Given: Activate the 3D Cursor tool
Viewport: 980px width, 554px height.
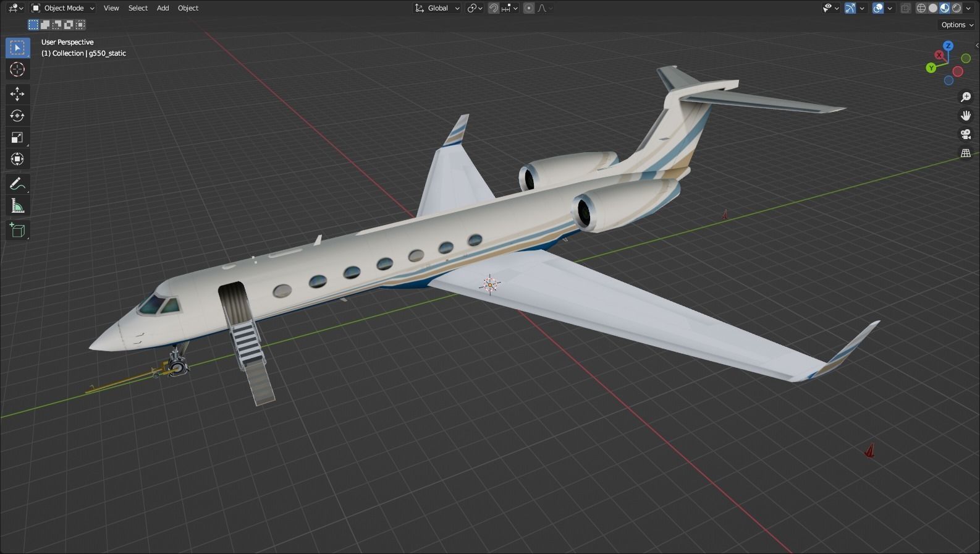Looking at the screenshot, I should (x=17, y=69).
